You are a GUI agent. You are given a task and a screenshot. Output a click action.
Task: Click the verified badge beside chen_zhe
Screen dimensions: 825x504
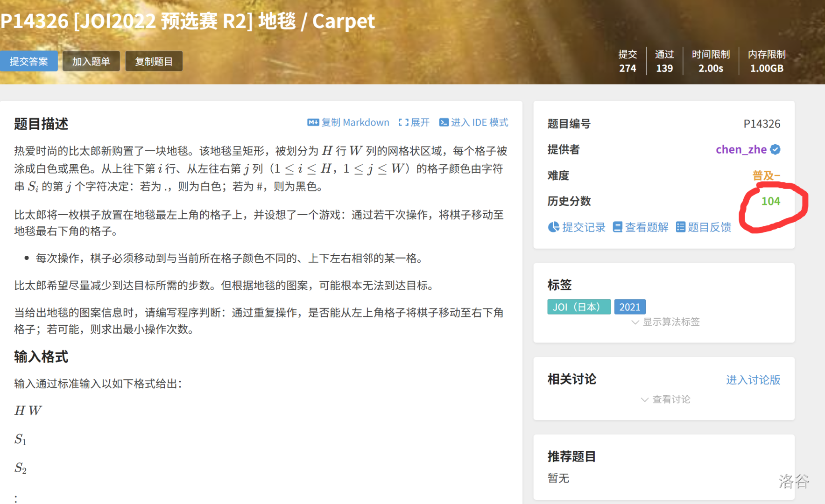point(775,149)
